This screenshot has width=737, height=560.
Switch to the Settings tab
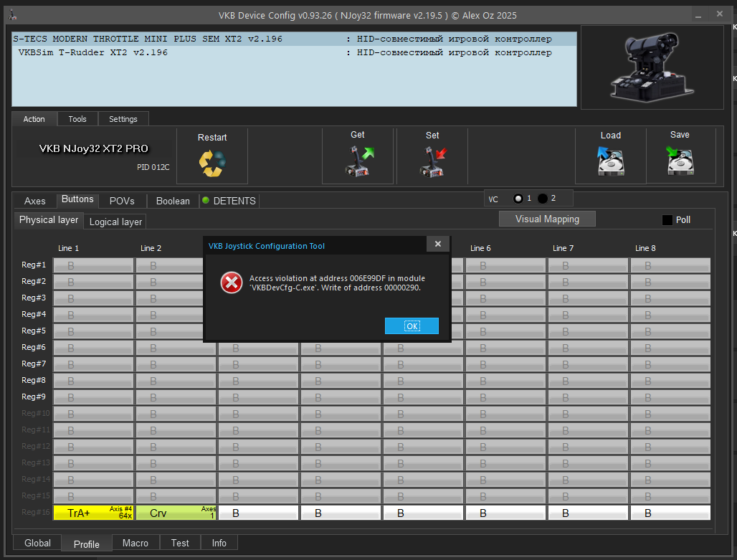point(123,119)
